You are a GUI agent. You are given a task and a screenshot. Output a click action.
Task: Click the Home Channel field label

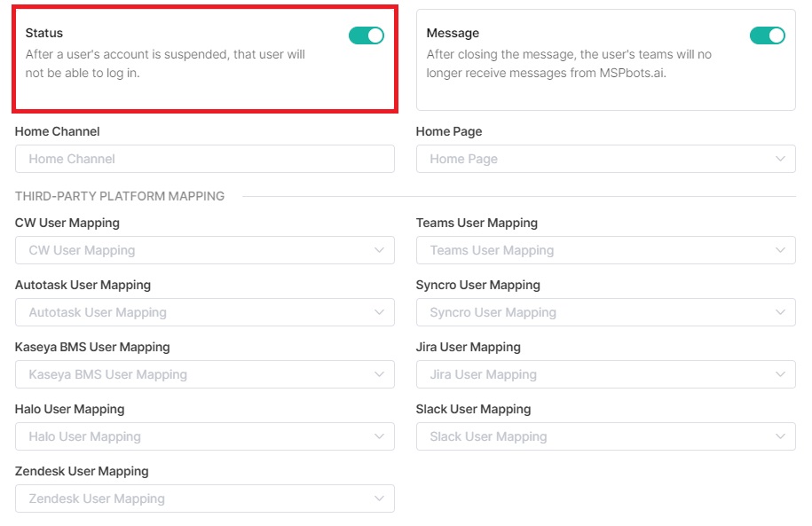click(x=58, y=131)
